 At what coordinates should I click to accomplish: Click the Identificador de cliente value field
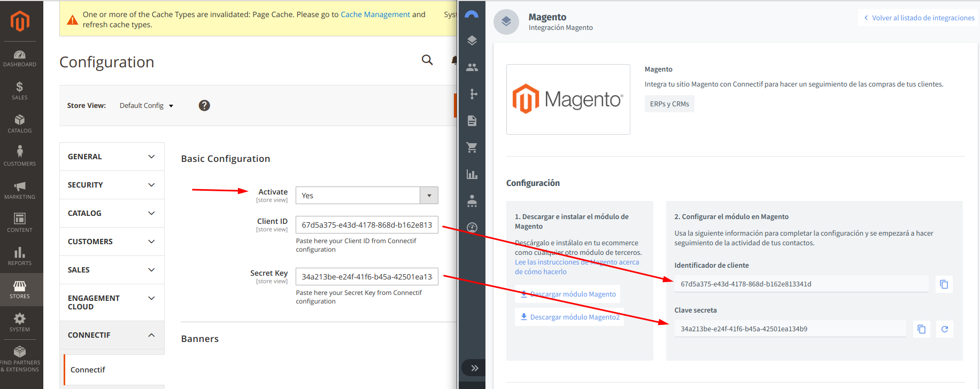801,284
